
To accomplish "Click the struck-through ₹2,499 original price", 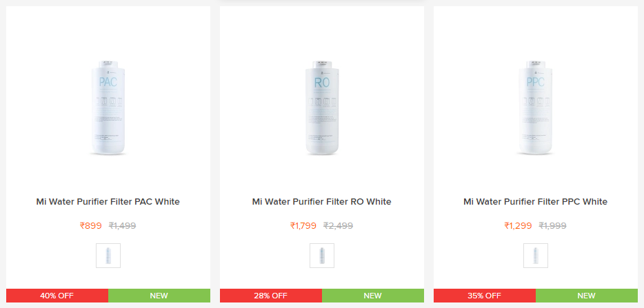I will tap(338, 225).
